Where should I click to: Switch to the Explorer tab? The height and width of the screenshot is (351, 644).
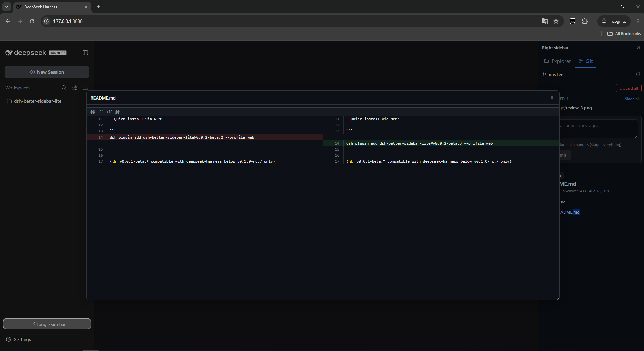click(x=558, y=61)
